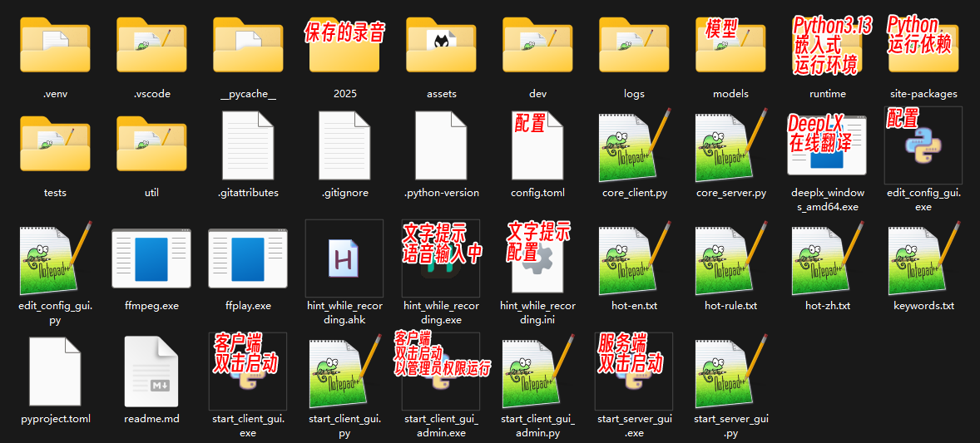Select the models folder icon
Viewport: 980px width, 443px height.
pyautogui.click(x=730, y=44)
